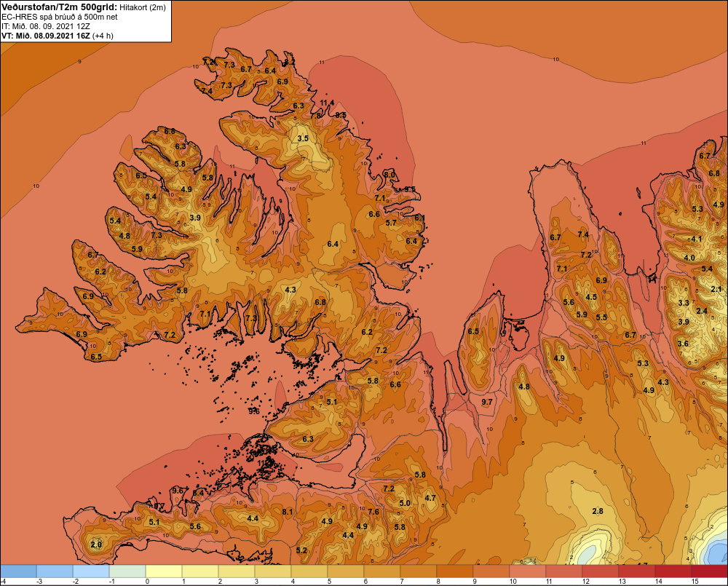The image size is (728, 586).
Task: Click the 3.3 temperature value on map
Action: coord(684,303)
